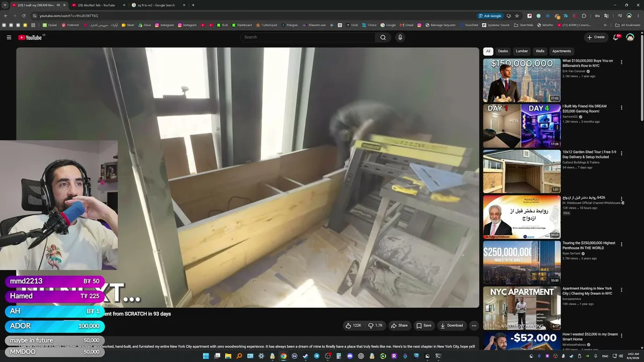Click the search magnifier button
This screenshot has width=644, height=362.
(x=383, y=37)
